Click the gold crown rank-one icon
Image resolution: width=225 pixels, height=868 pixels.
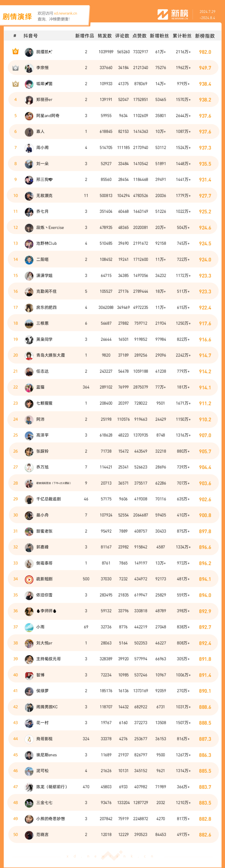pos(15,52)
